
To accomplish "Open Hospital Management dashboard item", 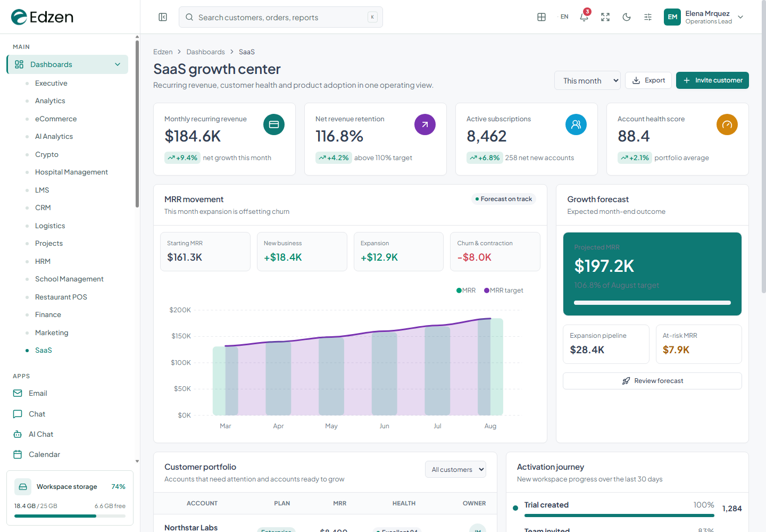I will click(71, 172).
